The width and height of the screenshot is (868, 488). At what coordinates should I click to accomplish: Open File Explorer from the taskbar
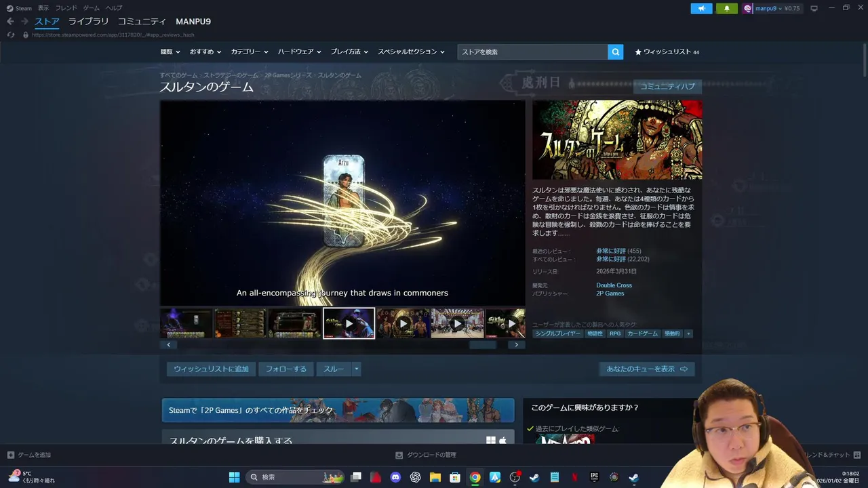click(435, 477)
